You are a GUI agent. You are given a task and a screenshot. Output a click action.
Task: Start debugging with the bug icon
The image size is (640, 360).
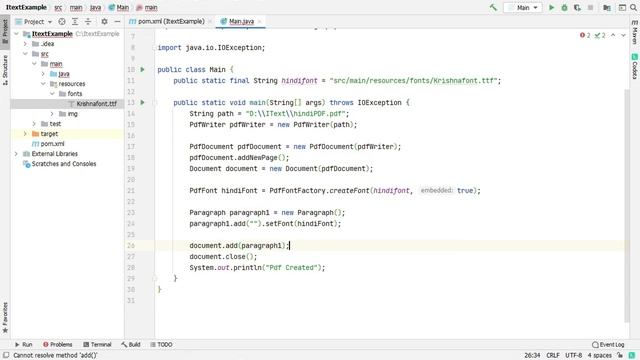pos(564,7)
